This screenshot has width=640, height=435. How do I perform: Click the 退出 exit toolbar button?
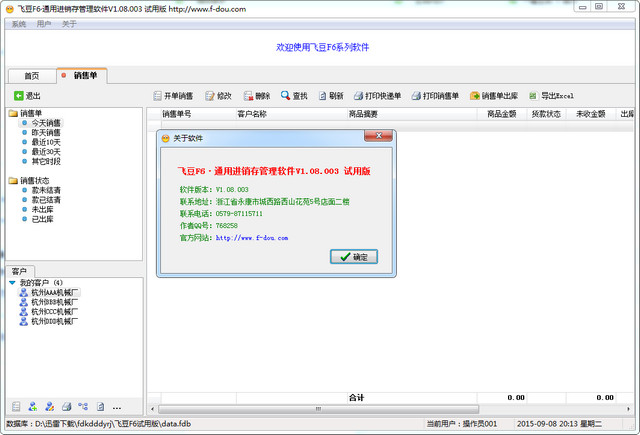(x=27, y=96)
